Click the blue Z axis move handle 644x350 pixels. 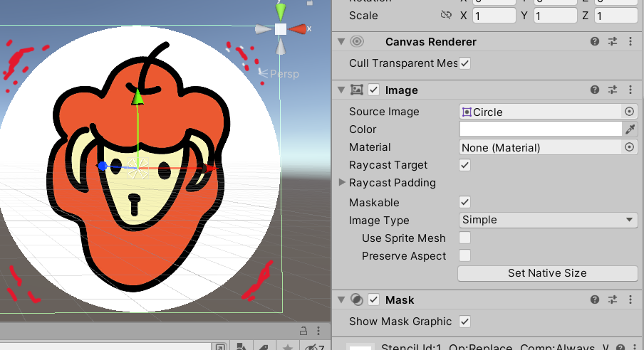click(x=103, y=166)
